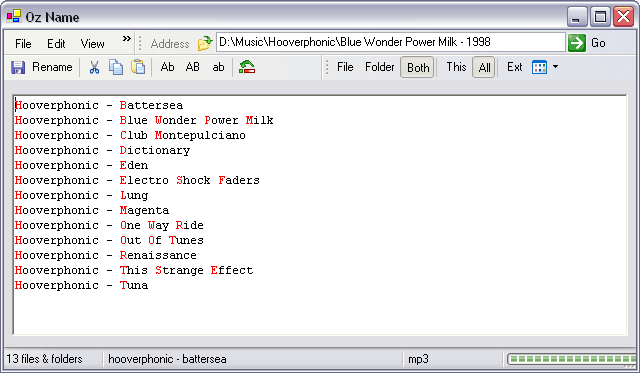This screenshot has width=640, height=373.
Task: Click line 'Hooverphonic - Tuna'
Action: 81,285
